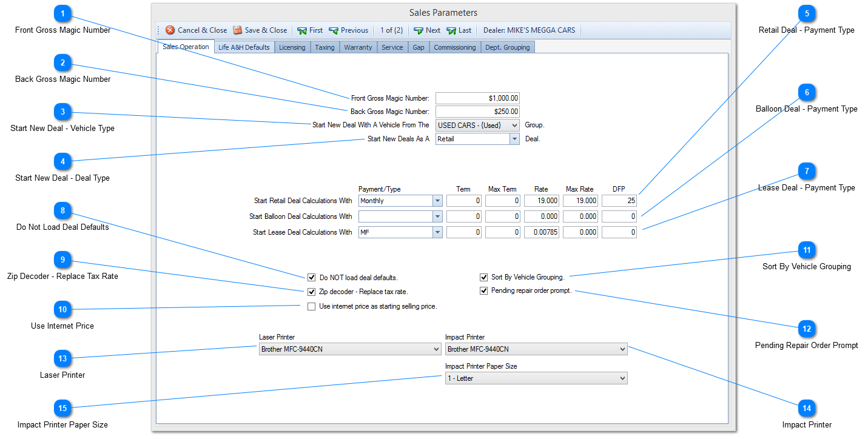Click Lease deal Rate field 0.00785
Viewport: 868px width, 439px height.
click(x=542, y=232)
